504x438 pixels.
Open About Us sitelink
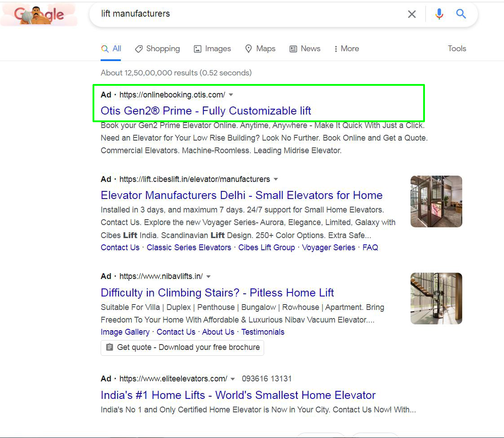pos(218,332)
